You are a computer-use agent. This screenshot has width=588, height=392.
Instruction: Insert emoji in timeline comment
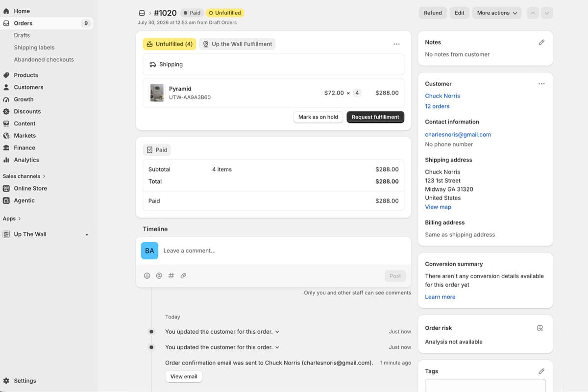(147, 276)
